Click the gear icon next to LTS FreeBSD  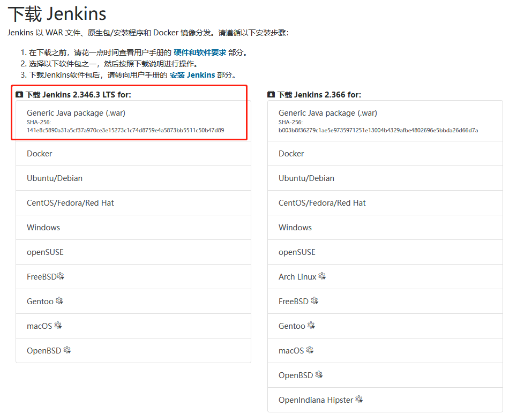click(x=61, y=276)
